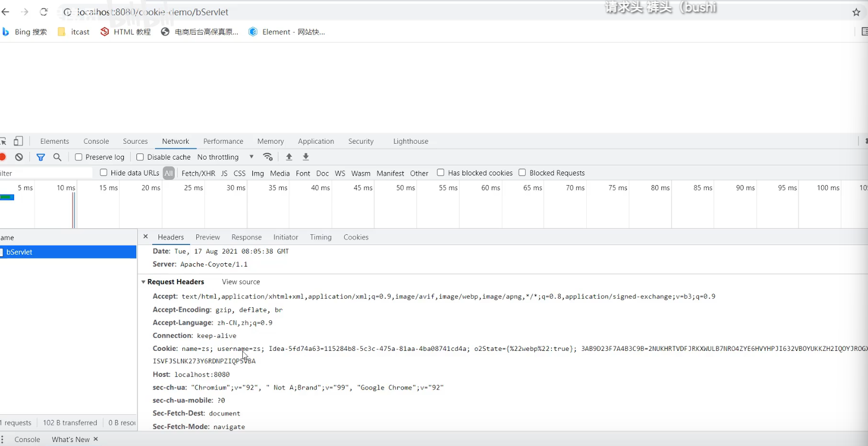Image resolution: width=868 pixels, height=446 pixels.
Task: Filter requests by Doc
Action: pyautogui.click(x=323, y=173)
